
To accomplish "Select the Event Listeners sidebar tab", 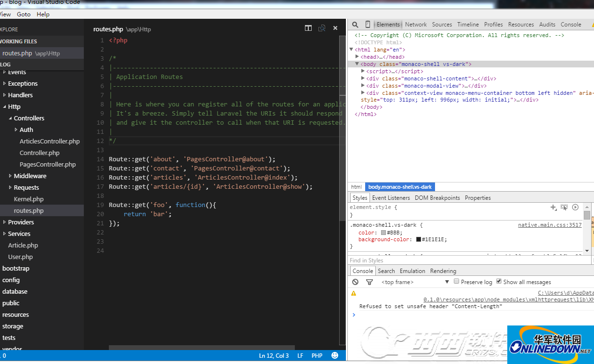I will (x=391, y=198).
